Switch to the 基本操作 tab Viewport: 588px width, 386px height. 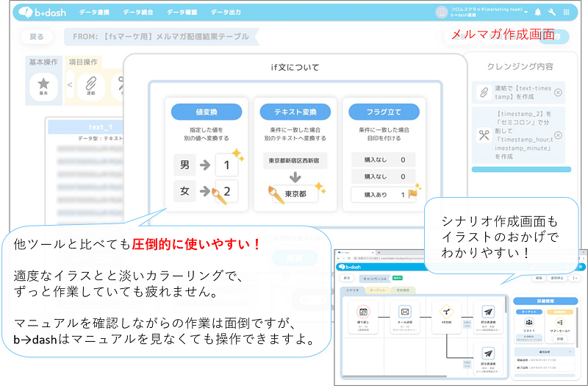point(43,62)
